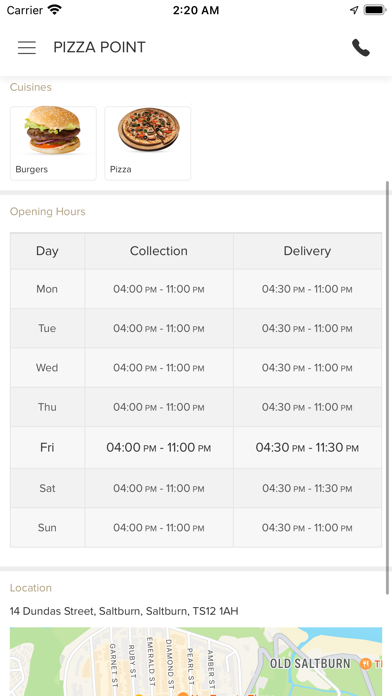Click the 14 Dundas Street address text

(124, 611)
